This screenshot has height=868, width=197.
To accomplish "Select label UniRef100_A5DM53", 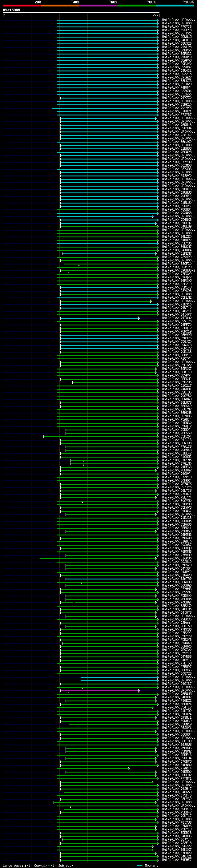I will pos(177,531).
